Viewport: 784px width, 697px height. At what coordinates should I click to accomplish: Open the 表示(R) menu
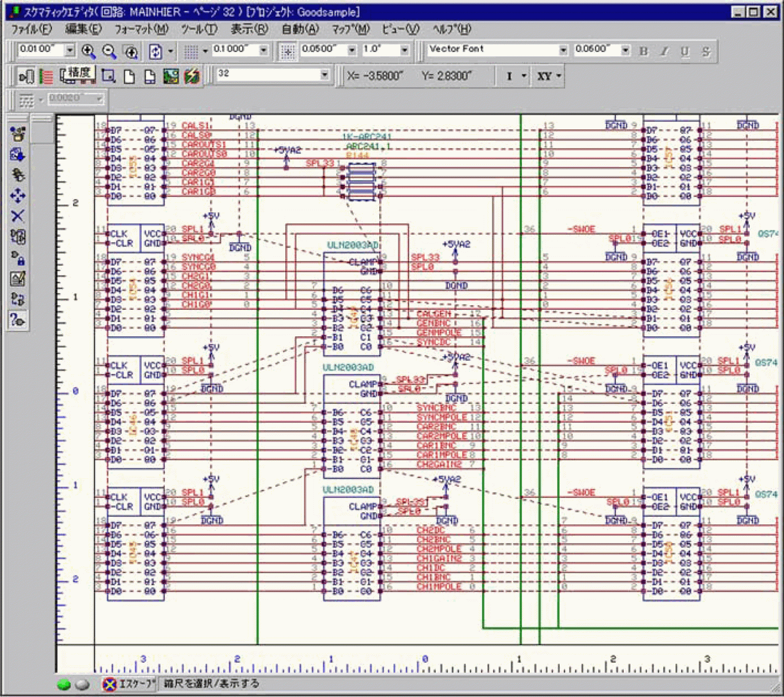250,29
